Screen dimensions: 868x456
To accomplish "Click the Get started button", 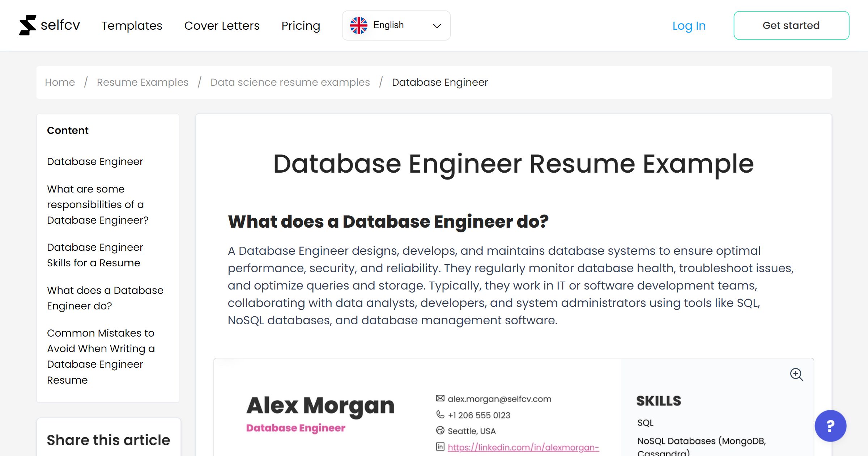I will [791, 25].
